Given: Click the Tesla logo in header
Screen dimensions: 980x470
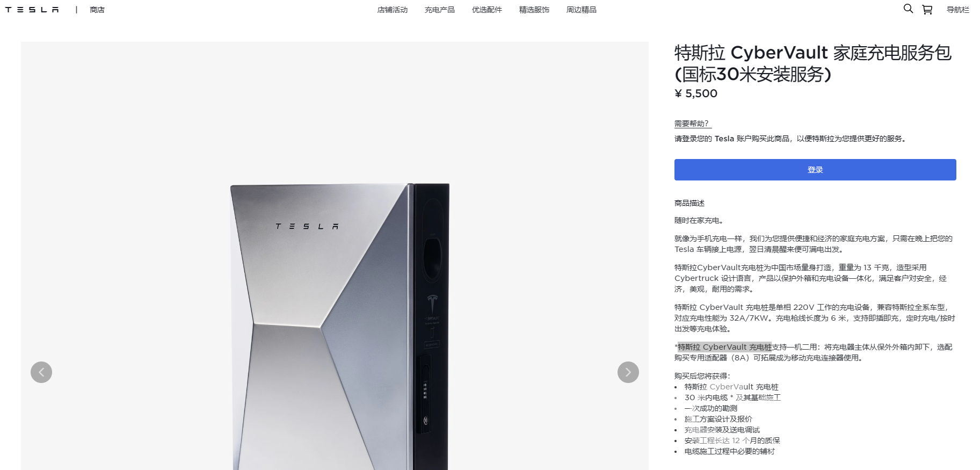Looking at the screenshot, I should click(32, 10).
